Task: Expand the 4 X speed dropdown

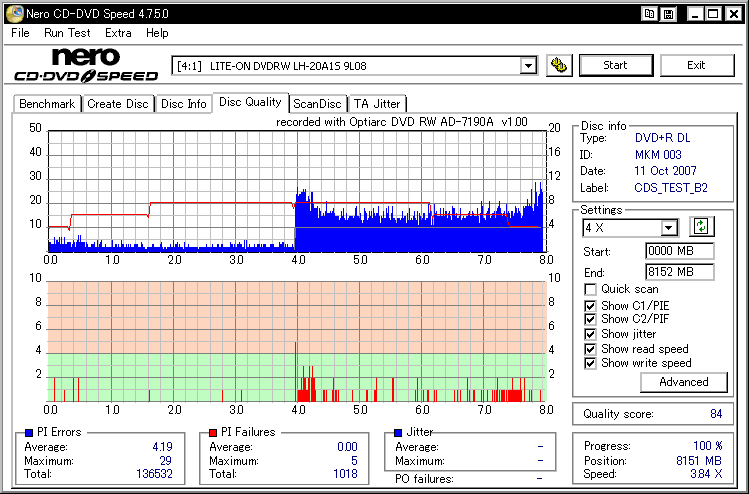Action: pos(669,227)
